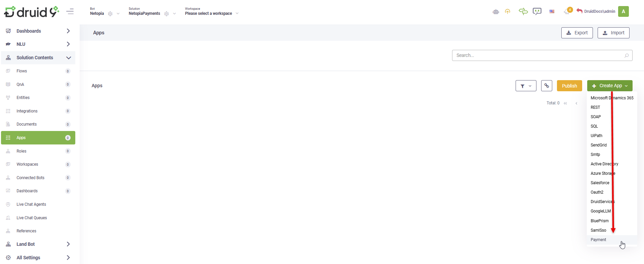
Task: Click the Import button
Action: (613, 33)
